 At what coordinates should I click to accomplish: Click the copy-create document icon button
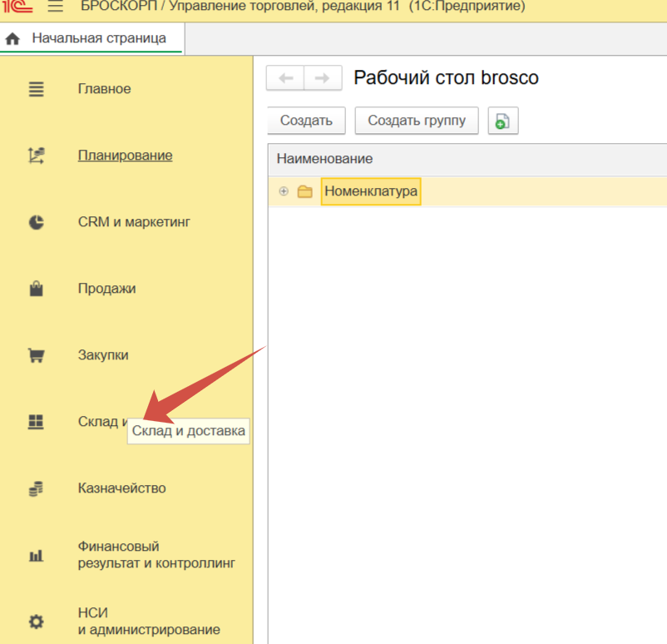(x=503, y=121)
